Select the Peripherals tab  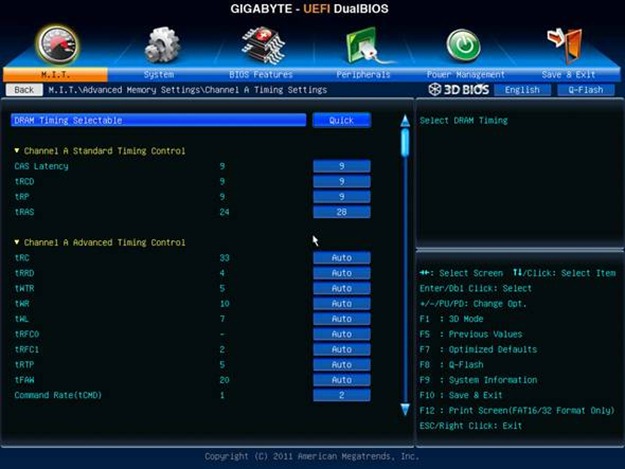coord(363,75)
